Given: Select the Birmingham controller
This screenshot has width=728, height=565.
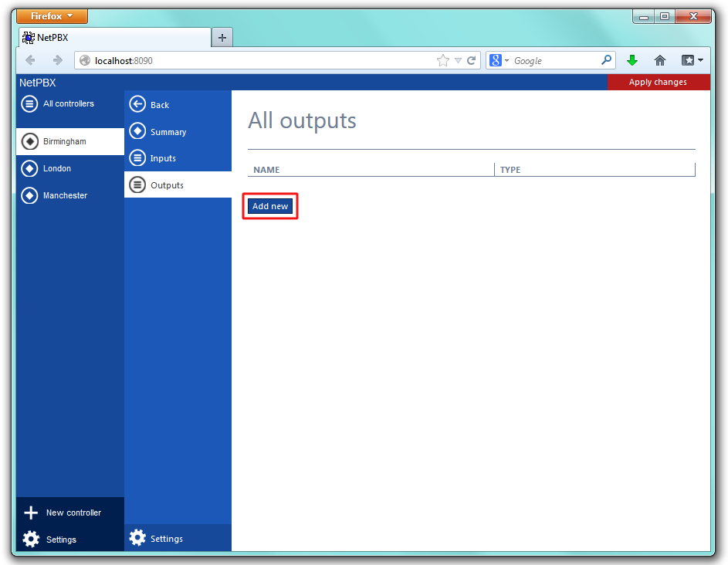Looking at the screenshot, I should click(x=65, y=142).
